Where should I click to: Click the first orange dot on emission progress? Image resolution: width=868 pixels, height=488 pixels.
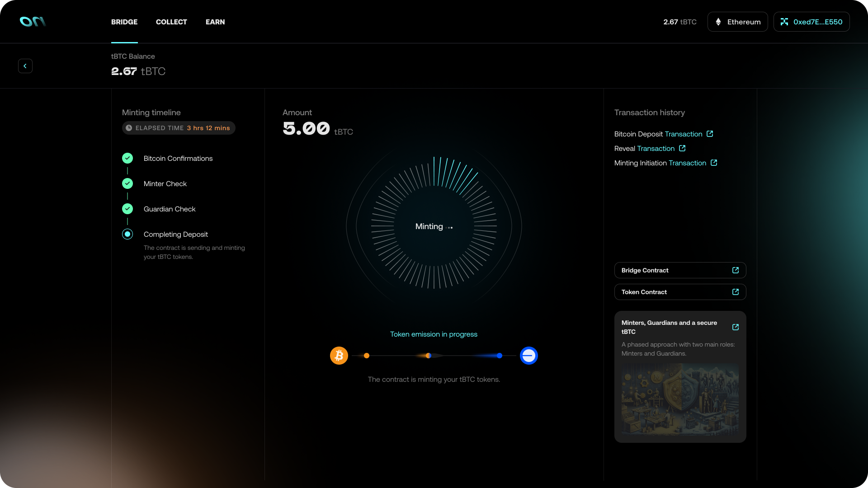click(367, 356)
